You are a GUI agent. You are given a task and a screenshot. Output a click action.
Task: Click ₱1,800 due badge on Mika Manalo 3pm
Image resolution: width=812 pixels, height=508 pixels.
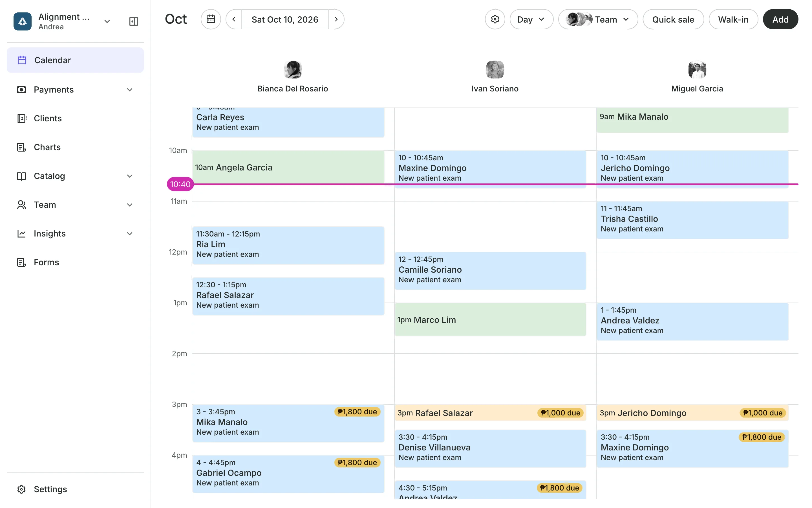click(x=357, y=411)
